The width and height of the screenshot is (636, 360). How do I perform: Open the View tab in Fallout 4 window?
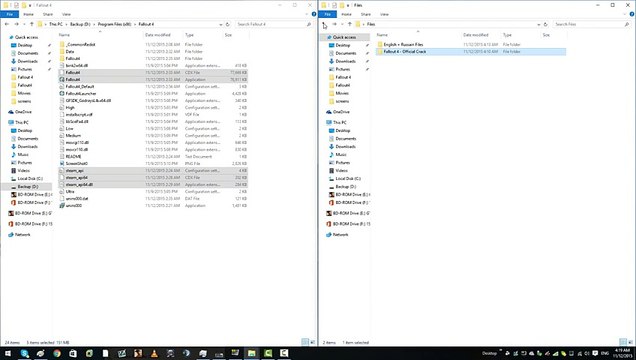66,14
